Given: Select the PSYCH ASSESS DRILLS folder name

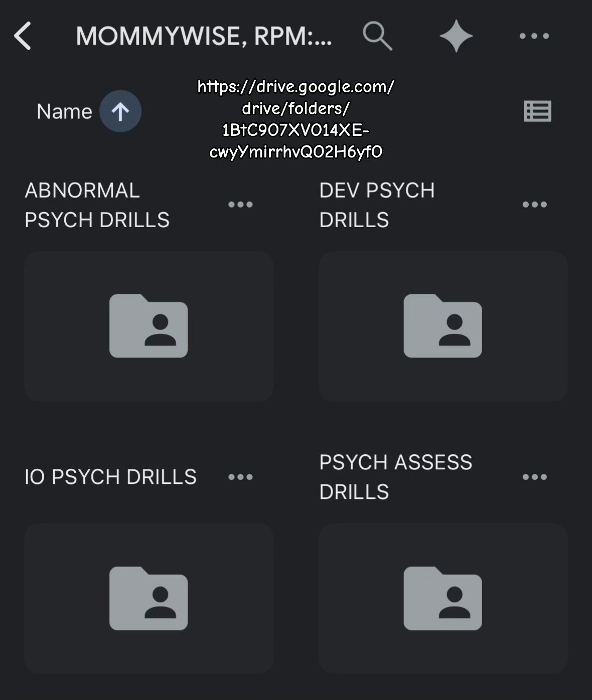Looking at the screenshot, I should click(x=396, y=477).
